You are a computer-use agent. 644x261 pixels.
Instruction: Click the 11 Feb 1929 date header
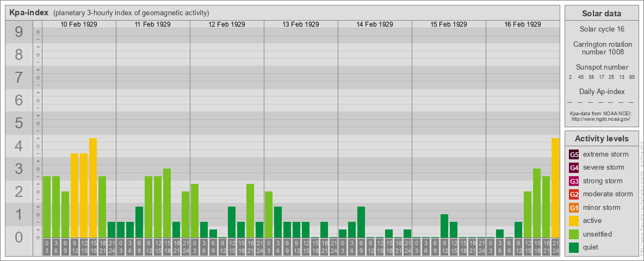(153, 24)
